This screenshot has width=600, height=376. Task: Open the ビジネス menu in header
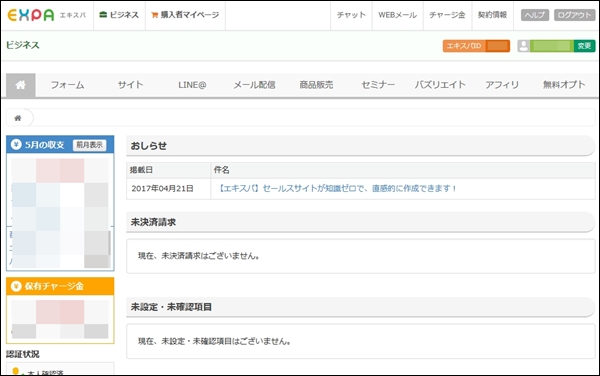[x=119, y=15]
